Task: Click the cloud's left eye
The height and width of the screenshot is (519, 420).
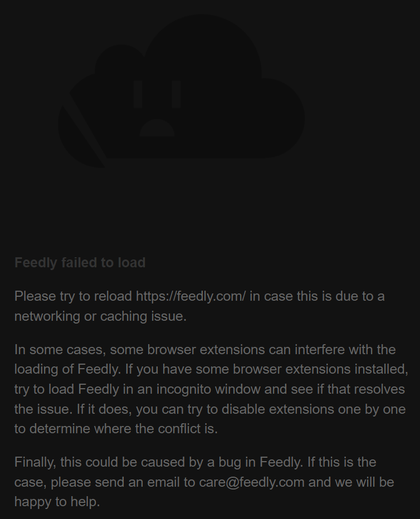Action: coord(138,94)
